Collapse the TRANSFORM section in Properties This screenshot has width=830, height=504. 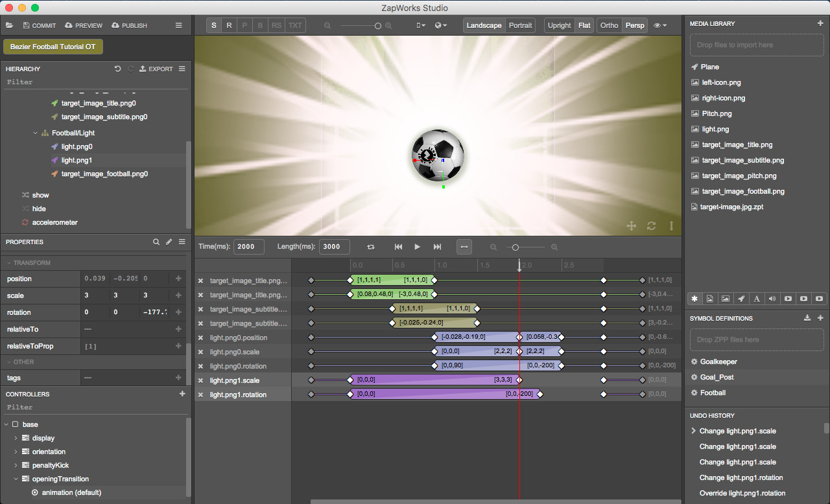9,262
